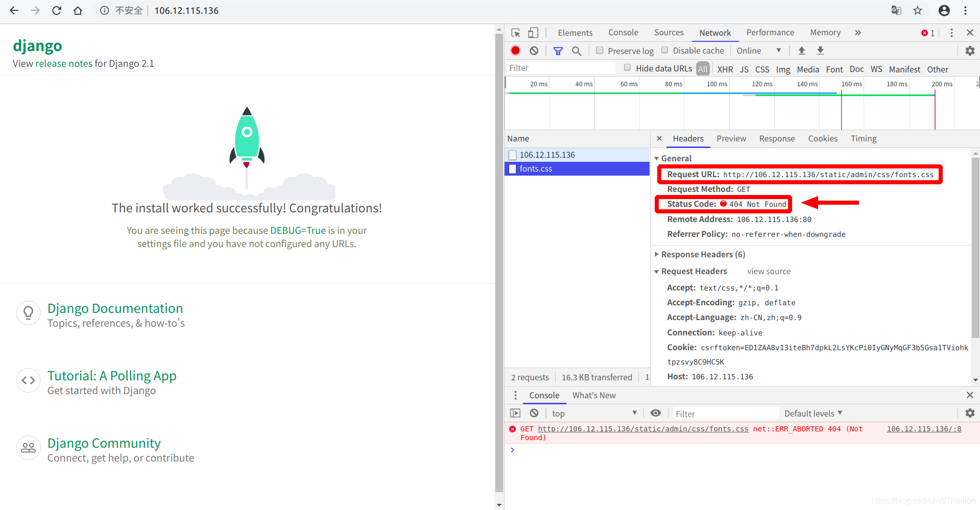The image size is (980, 510).
Task: Open Tutorial: A Polling App link
Action: (x=112, y=376)
